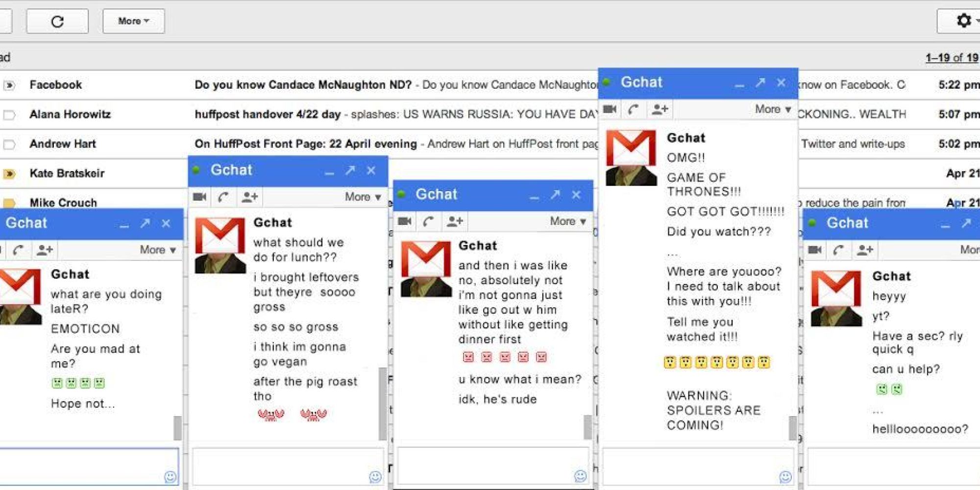Start video call in the lunch Gchat window
Screen dimensions: 980x490
click(x=199, y=197)
